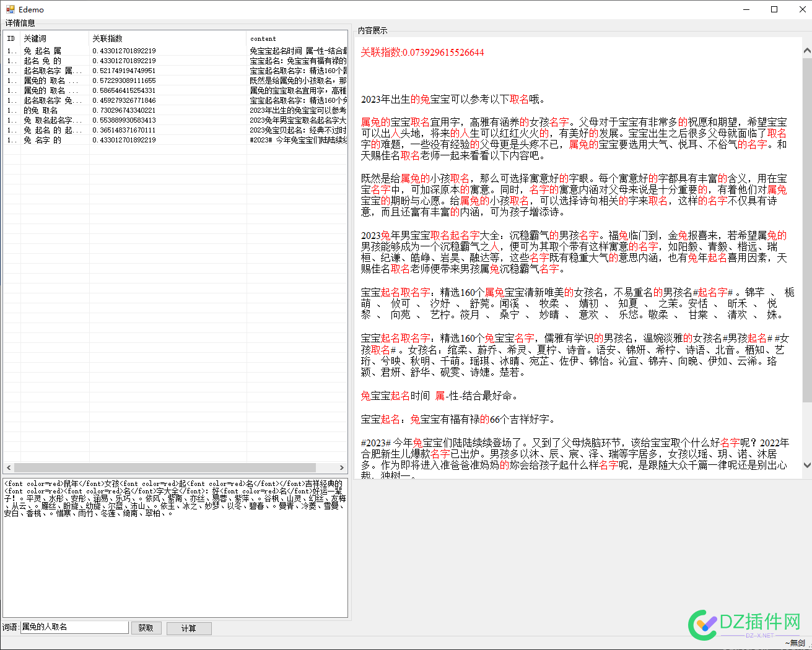Click content cell 兔宝宝起名时间 属-性-结合
This screenshot has width=812, height=650.
298,51
